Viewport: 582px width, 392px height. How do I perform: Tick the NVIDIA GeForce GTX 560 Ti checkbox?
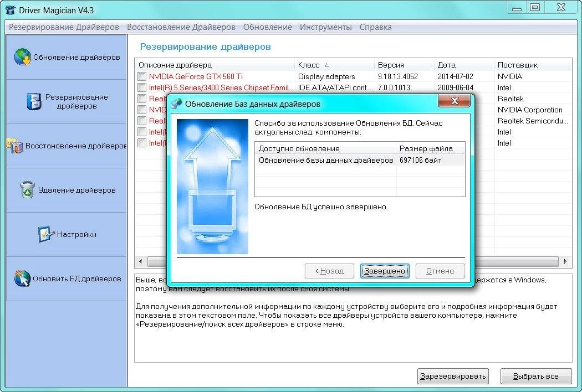142,76
